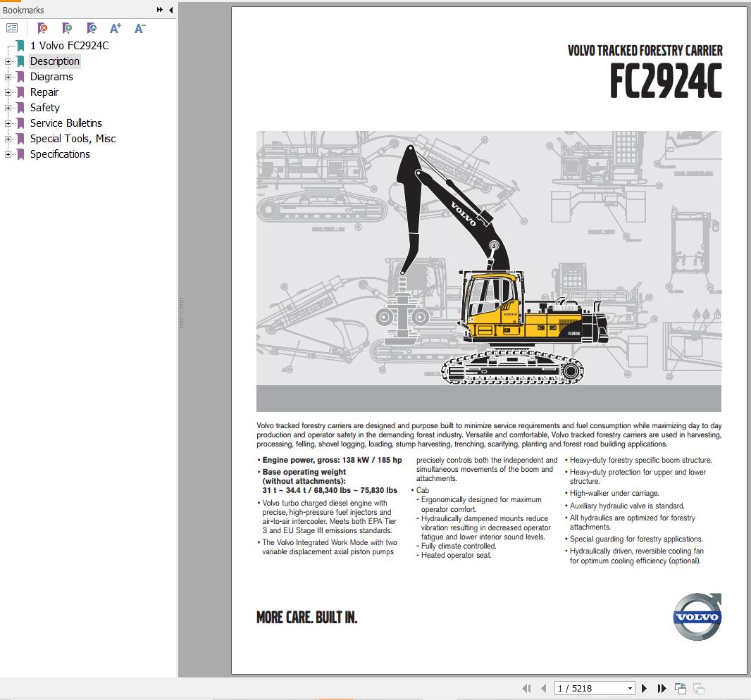
Task: Select the Service Bulletins bookmark
Action: coord(66,123)
